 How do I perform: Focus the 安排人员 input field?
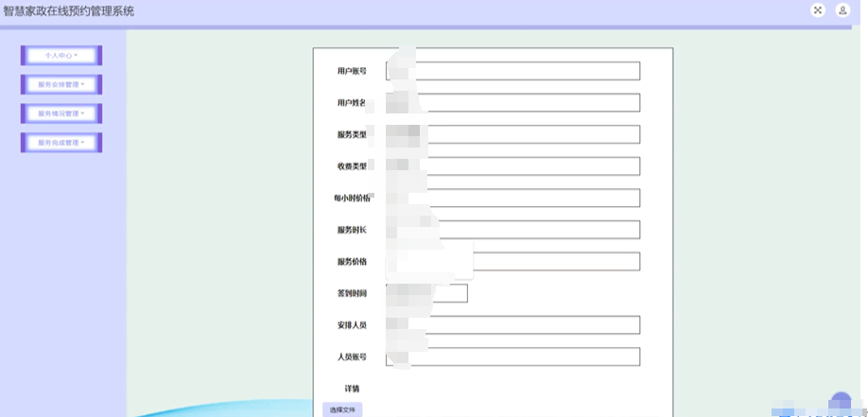tap(512, 325)
